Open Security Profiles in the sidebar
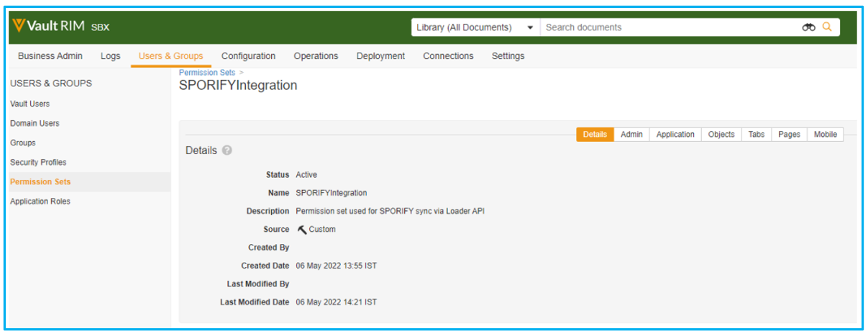 click(38, 163)
